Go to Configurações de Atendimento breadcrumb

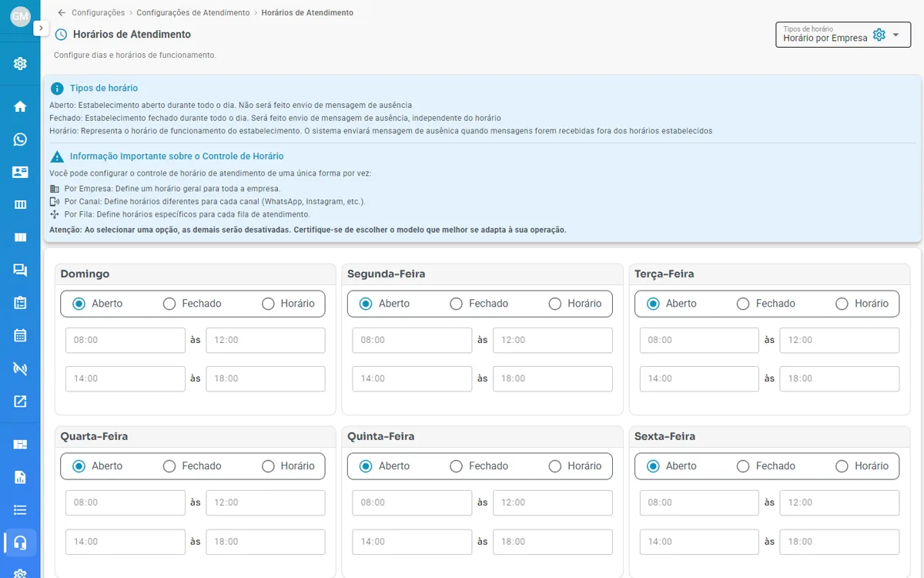point(193,13)
